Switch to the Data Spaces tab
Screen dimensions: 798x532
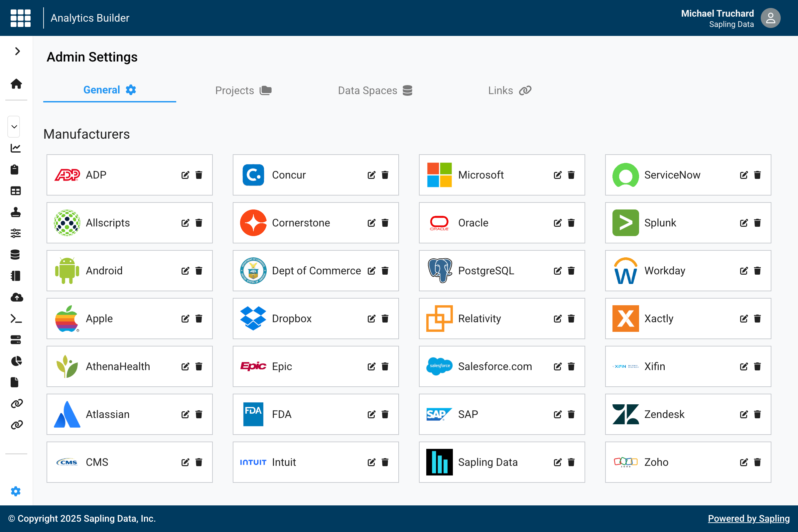(x=375, y=90)
